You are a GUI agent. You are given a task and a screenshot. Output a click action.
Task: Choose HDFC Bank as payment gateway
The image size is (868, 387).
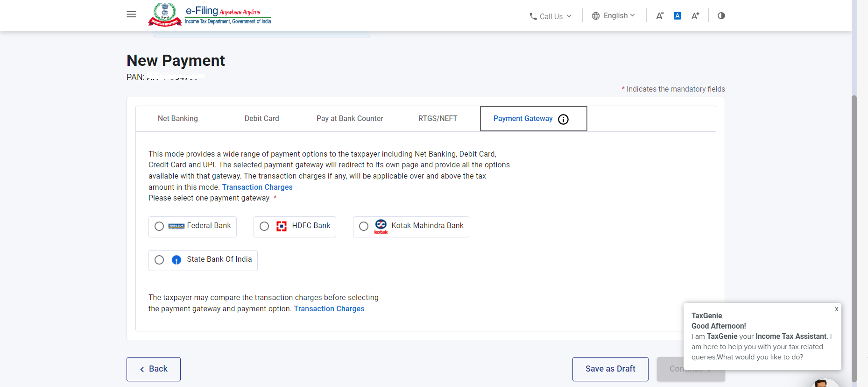tap(264, 226)
